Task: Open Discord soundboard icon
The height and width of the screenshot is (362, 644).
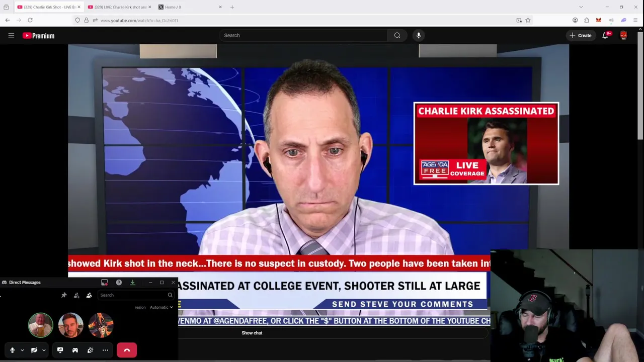Action: click(90, 350)
